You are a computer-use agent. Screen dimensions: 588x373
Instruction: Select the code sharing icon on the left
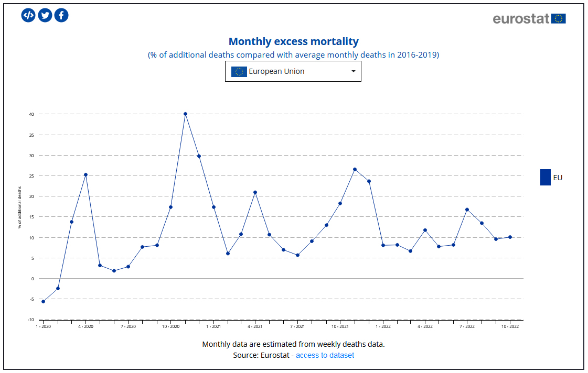29,15
